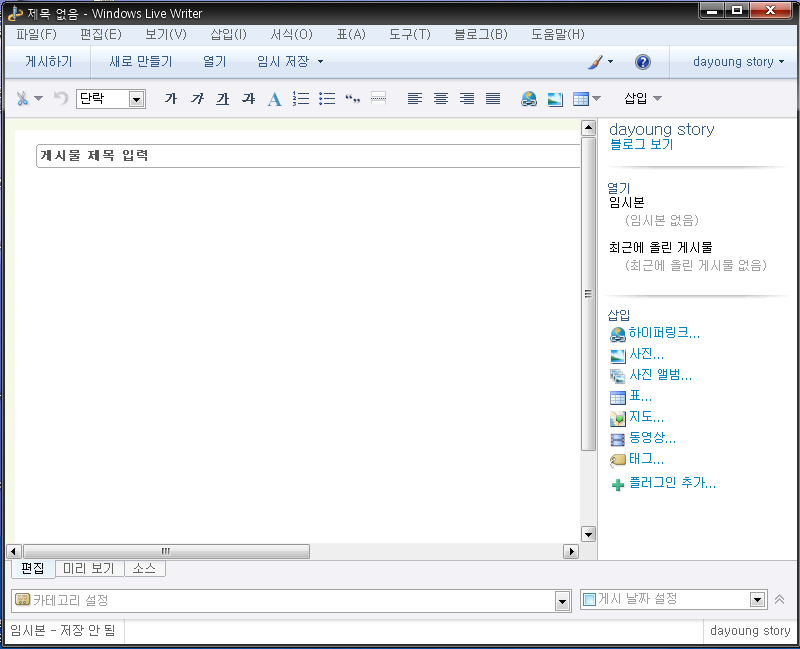Click the cut scissors icon
The width and height of the screenshot is (800, 649).
tap(22, 98)
